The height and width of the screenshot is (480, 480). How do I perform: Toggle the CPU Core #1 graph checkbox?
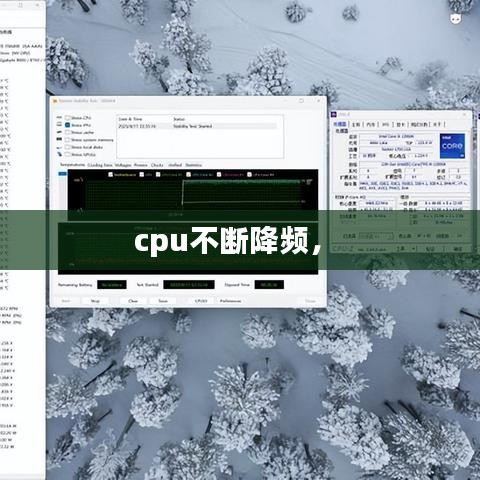pos(158,174)
